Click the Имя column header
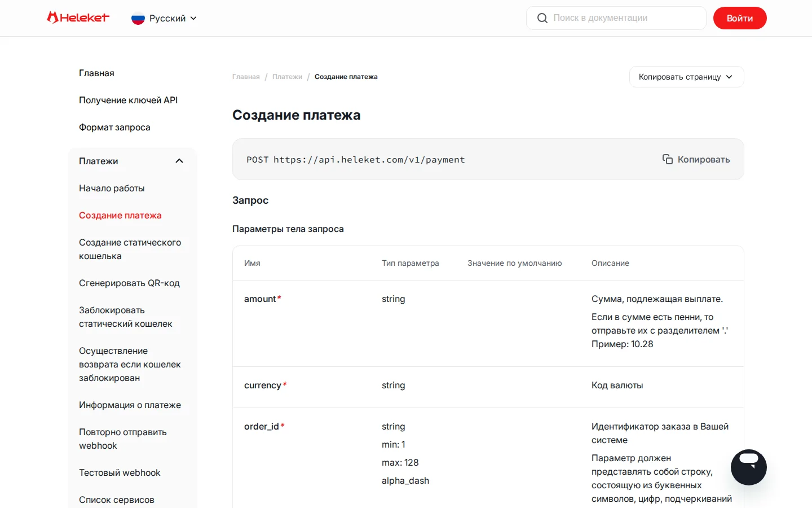This screenshot has width=812, height=508. (x=252, y=263)
